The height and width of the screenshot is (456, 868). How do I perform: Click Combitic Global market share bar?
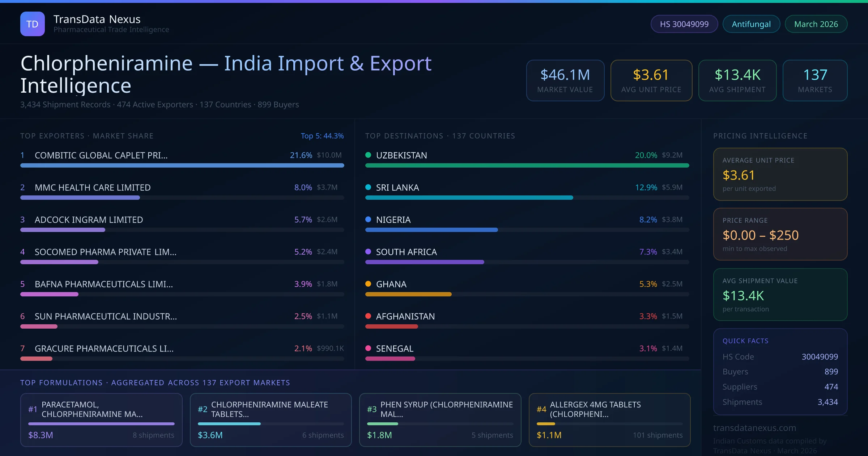pyautogui.click(x=182, y=165)
